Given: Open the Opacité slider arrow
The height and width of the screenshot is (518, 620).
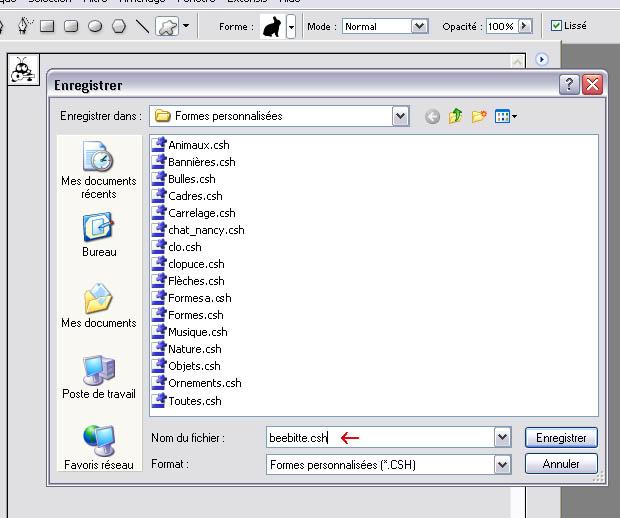Looking at the screenshot, I should 525,26.
